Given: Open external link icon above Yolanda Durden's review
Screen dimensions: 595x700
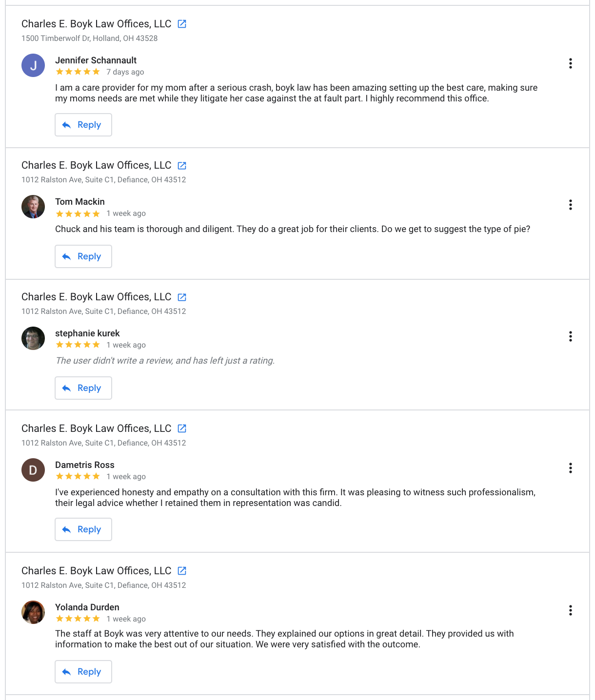Looking at the screenshot, I should (182, 571).
